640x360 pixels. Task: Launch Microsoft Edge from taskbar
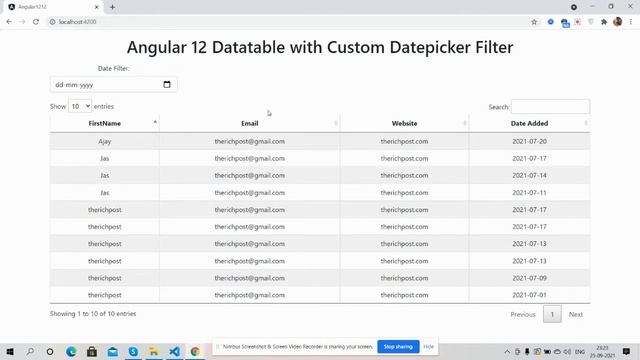tap(71, 351)
